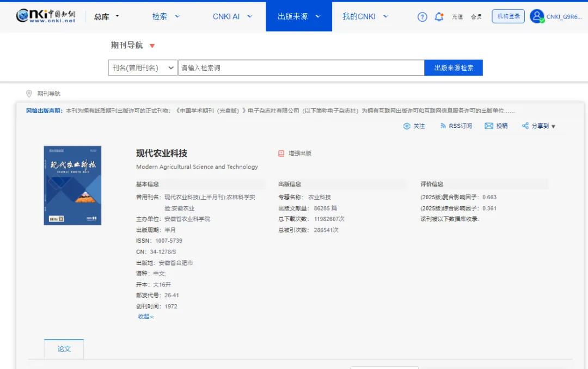Screen dimensions: 588x369
Task: Click the 充值 link
Action: point(457,17)
